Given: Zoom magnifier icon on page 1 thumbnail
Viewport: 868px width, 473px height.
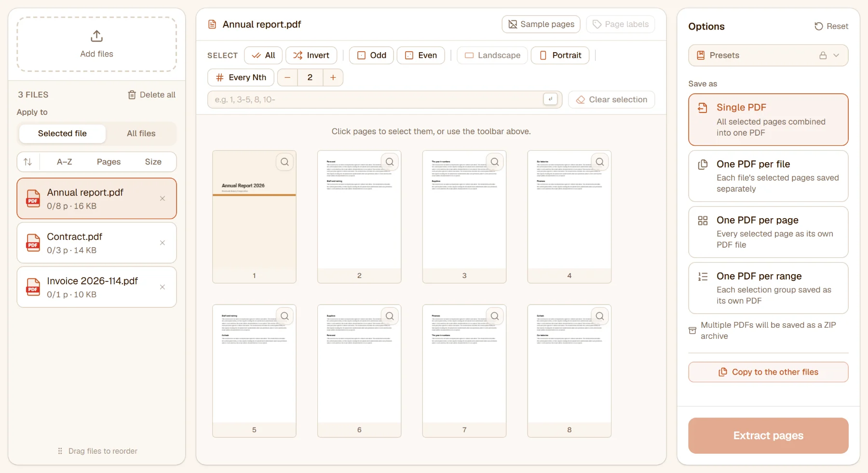Looking at the screenshot, I should (x=285, y=162).
